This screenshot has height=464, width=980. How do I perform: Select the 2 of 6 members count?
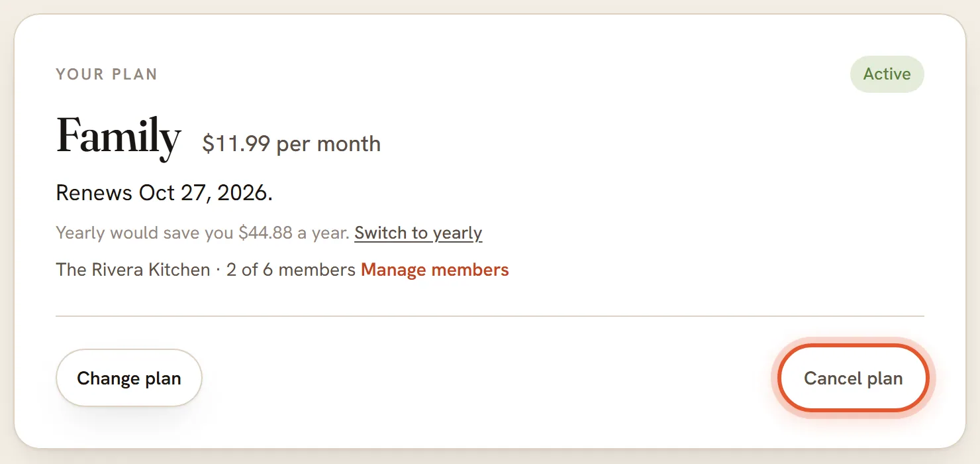(291, 270)
